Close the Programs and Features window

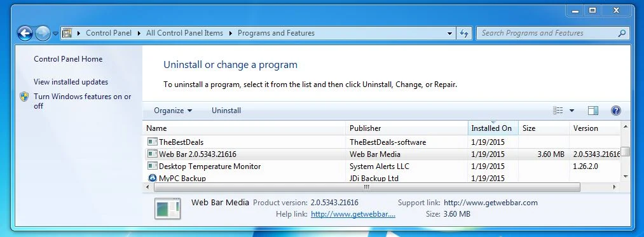click(x=616, y=11)
